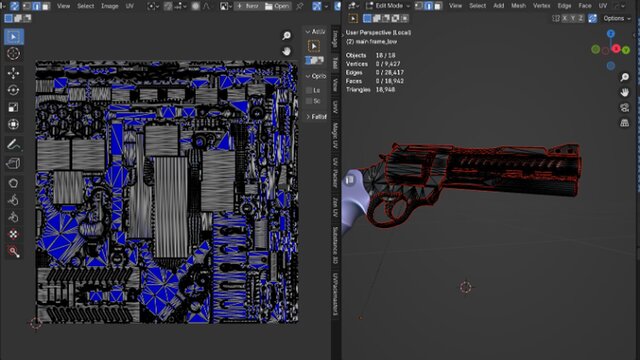This screenshot has width=640, height=360.
Task: Open UV editor overlay options arrow
Action: (326, 6)
